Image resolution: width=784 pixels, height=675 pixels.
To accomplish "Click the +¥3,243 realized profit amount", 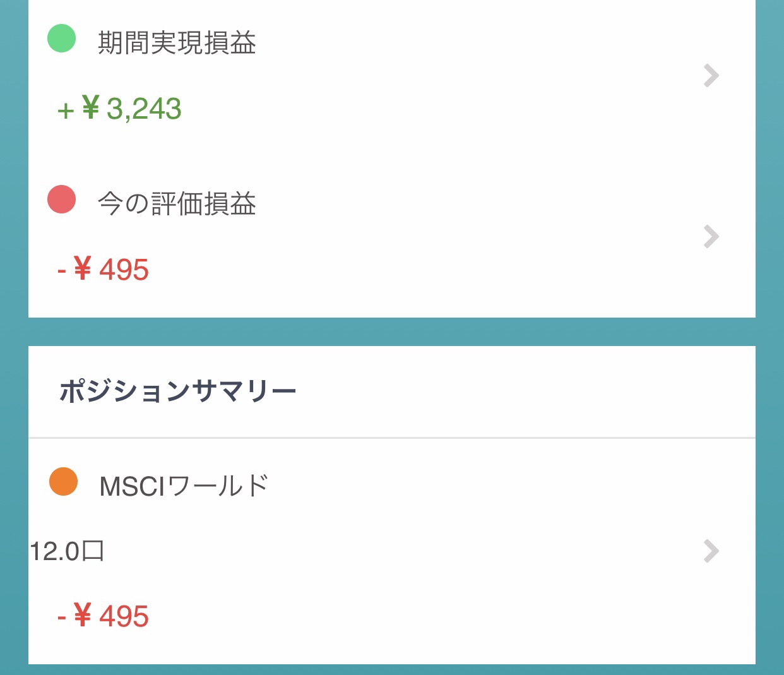I will [120, 109].
